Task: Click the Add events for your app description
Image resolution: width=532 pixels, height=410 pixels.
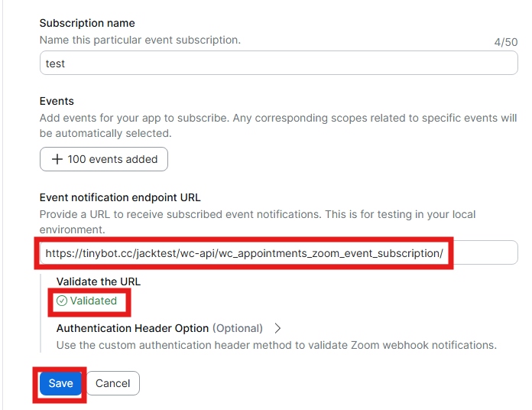Action: [x=278, y=125]
